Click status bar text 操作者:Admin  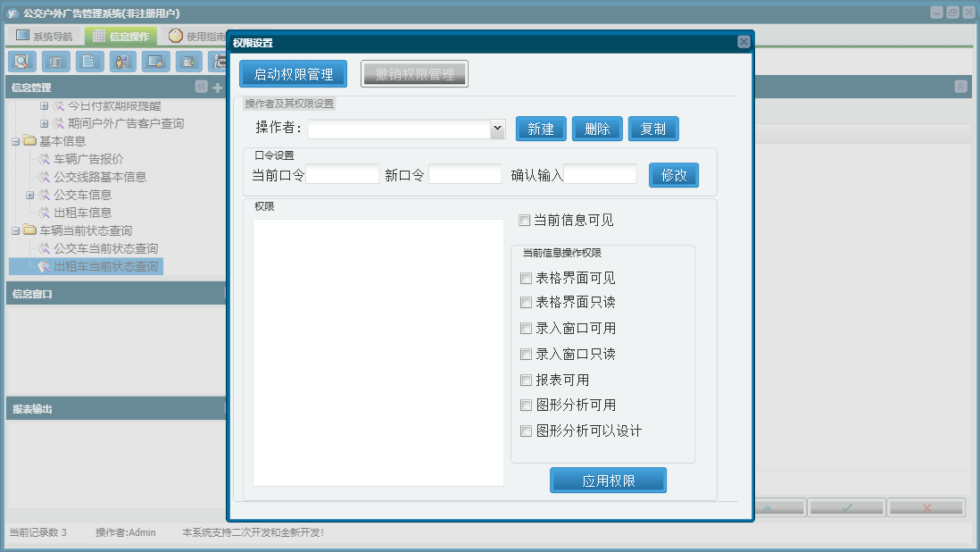point(126,532)
